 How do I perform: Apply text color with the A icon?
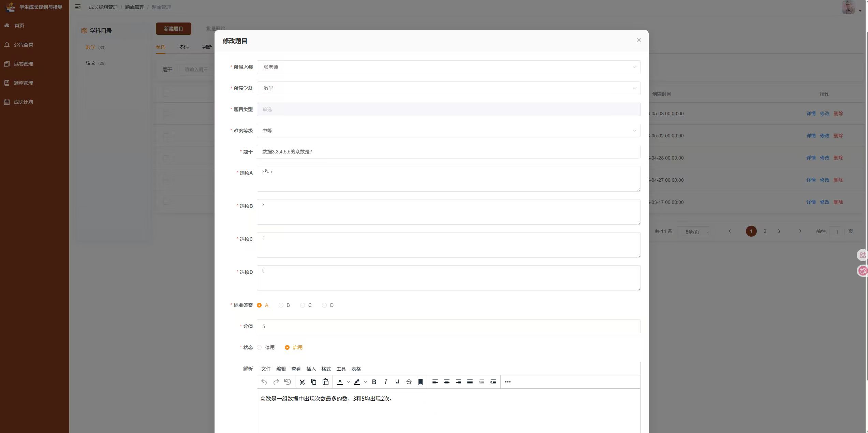(340, 382)
